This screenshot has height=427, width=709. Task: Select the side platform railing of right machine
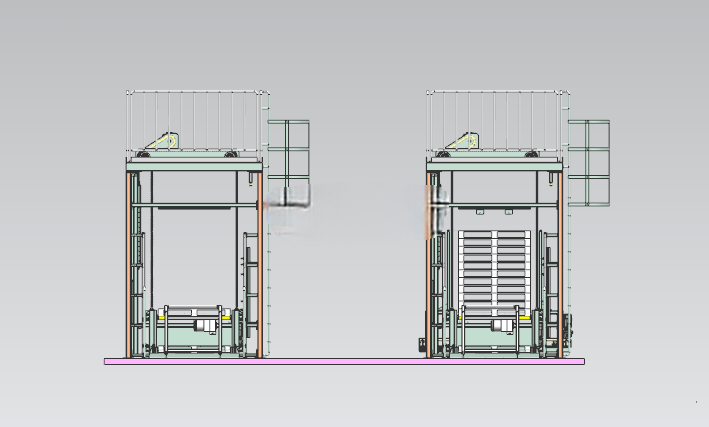(x=589, y=163)
